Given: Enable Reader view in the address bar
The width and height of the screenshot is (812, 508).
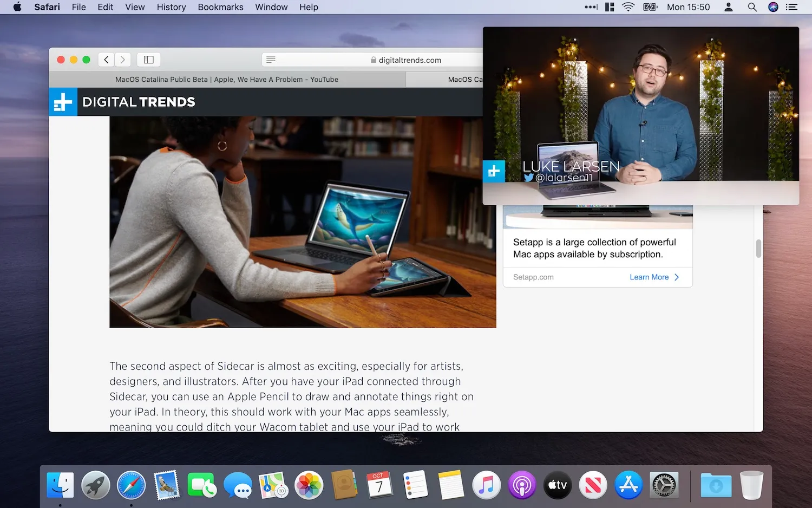Looking at the screenshot, I should click(x=271, y=60).
